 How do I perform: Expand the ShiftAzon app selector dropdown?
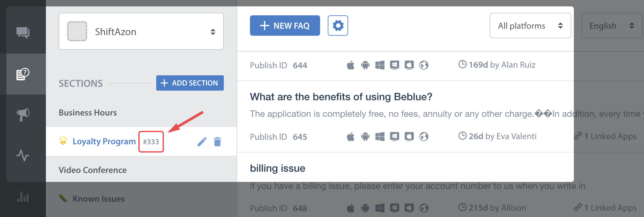(x=141, y=31)
